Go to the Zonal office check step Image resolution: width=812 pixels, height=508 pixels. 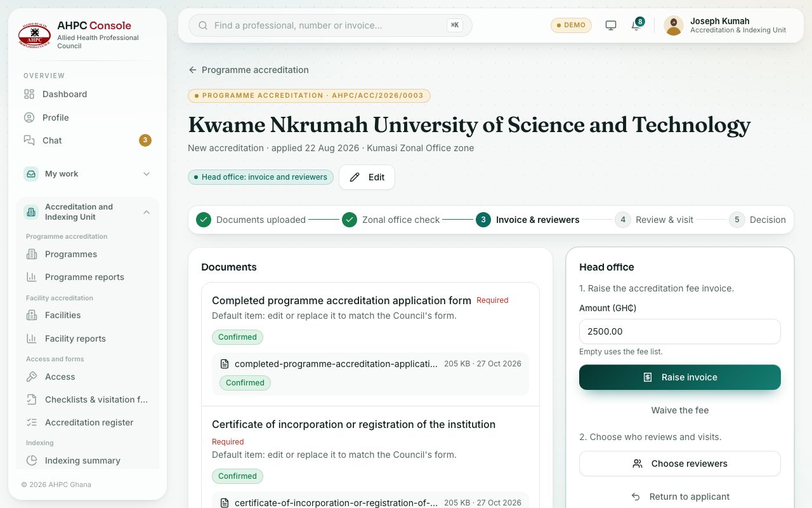coord(391,220)
